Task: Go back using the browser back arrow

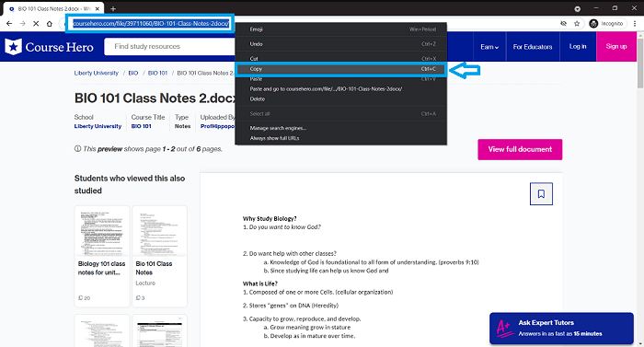Action: pyautogui.click(x=9, y=24)
